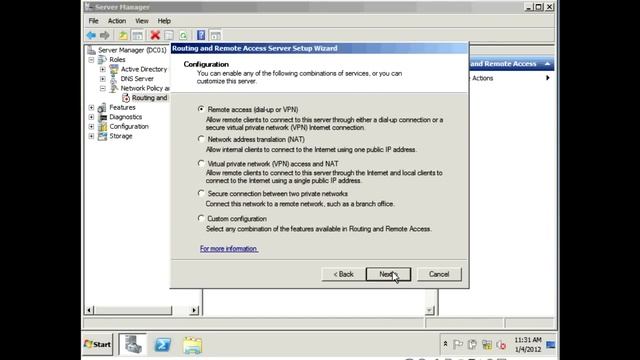Click the blue Help question mark icon
The height and width of the screenshot is (360, 640).
point(201,36)
